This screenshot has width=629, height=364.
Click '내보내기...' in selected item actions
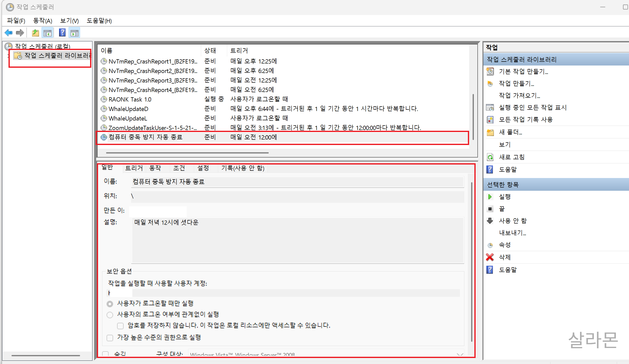[x=512, y=233]
